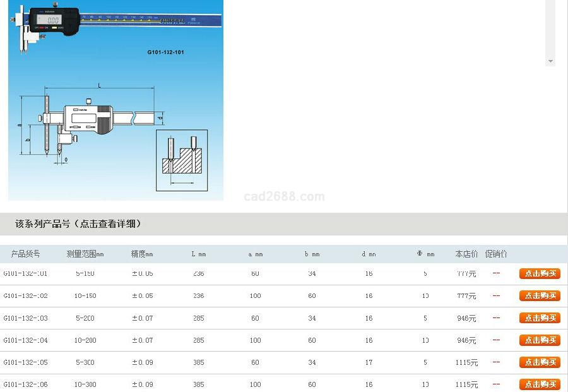Open product link G101-132-104
568x392 pixels.
tap(25, 340)
